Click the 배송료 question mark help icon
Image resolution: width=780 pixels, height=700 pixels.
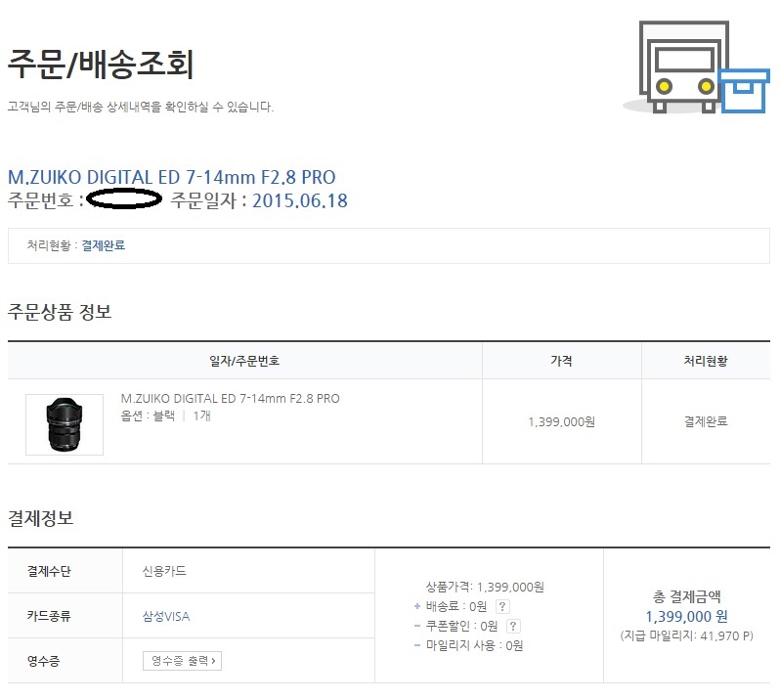(502, 607)
